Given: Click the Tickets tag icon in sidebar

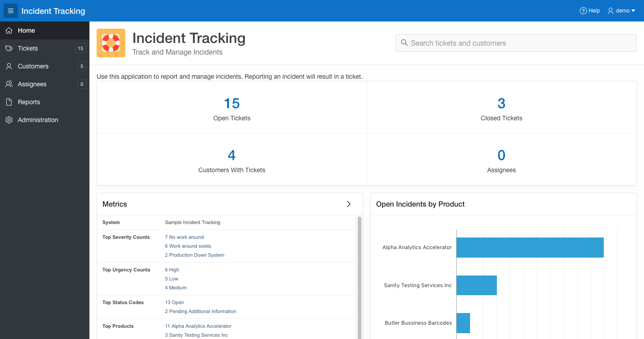Looking at the screenshot, I should [x=8, y=48].
